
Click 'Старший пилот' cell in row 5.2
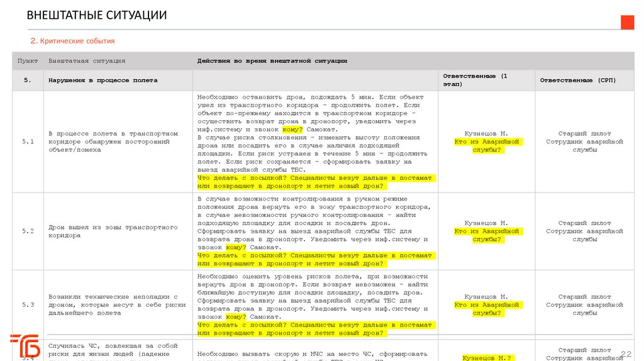584,231
